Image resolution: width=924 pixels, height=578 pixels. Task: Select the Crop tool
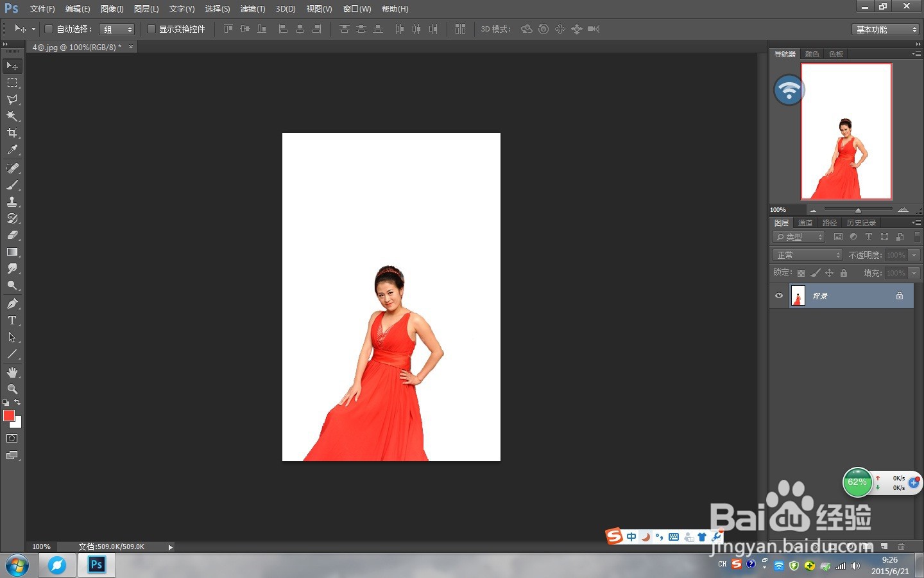pyautogui.click(x=12, y=133)
